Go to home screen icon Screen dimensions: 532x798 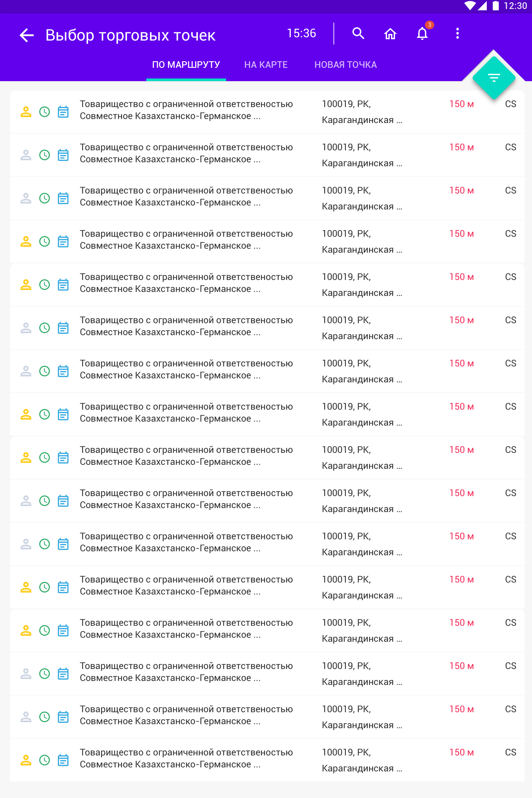click(x=390, y=34)
